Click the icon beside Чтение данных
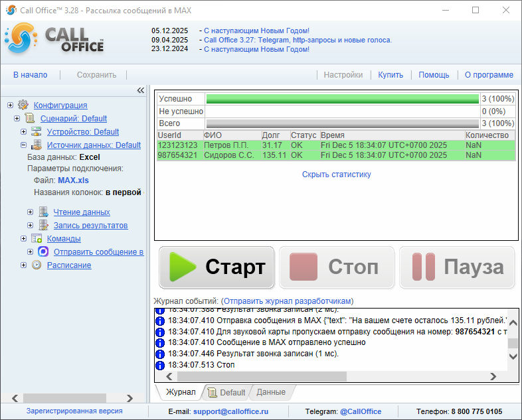The height and width of the screenshot is (420, 522). [43, 212]
